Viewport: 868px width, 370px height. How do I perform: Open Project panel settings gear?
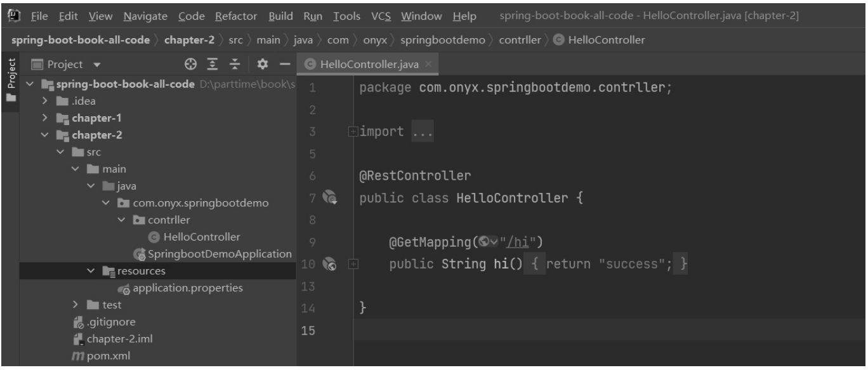coord(261,65)
